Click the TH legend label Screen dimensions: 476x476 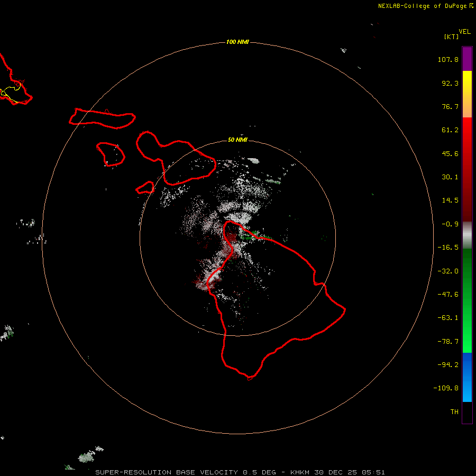pyautogui.click(x=454, y=412)
